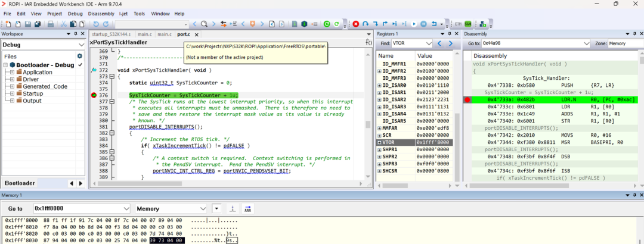Cut selection using scissors icon
This screenshot has height=244, width=644.
[64, 24]
